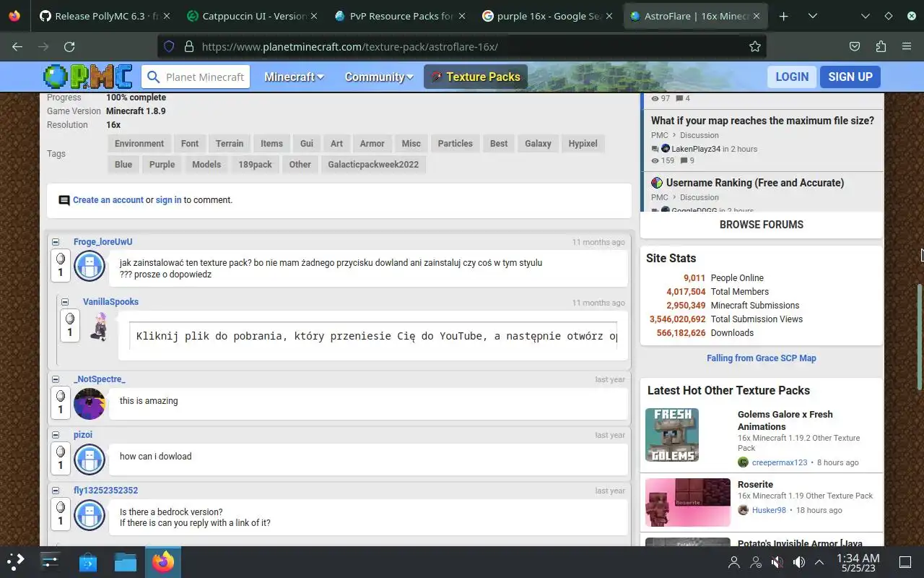Viewport: 924px width, 578px height.
Task: Click the sign in link
Action: tap(168, 200)
